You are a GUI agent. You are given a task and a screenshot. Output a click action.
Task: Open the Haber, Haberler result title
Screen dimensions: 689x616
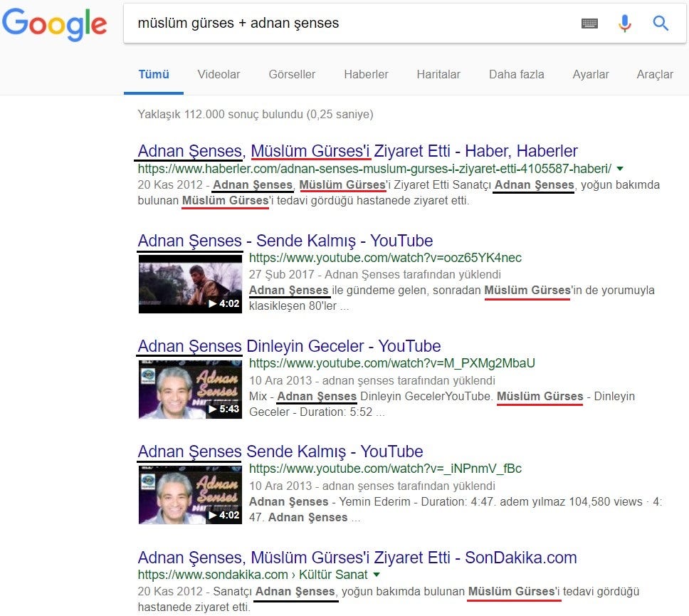tap(357, 151)
